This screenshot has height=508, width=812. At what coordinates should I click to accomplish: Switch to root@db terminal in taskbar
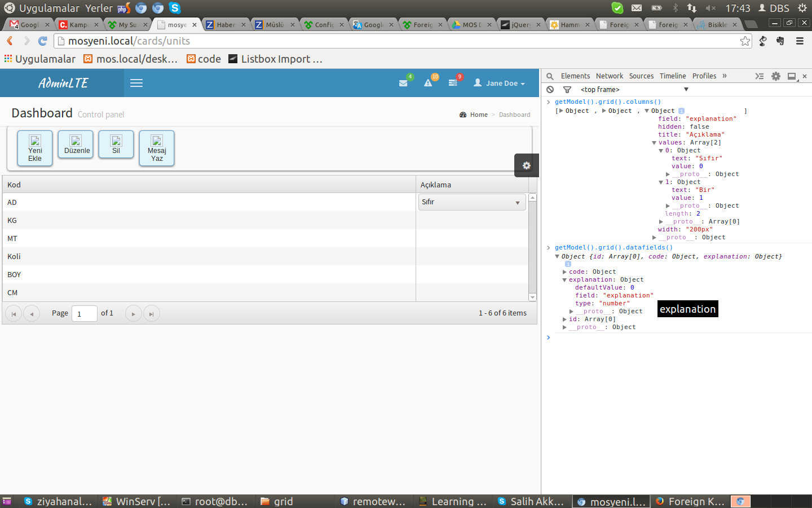click(215, 501)
